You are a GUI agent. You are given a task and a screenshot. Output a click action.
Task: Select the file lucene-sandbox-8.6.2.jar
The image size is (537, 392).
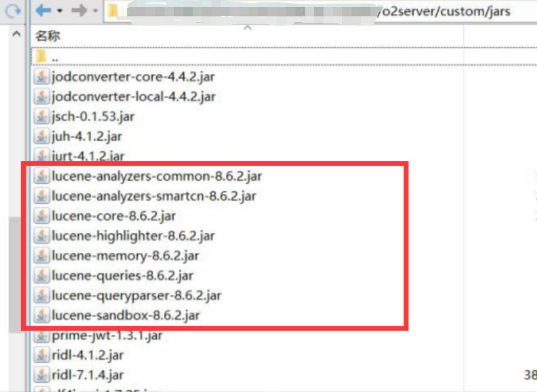(x=126, y=315)
